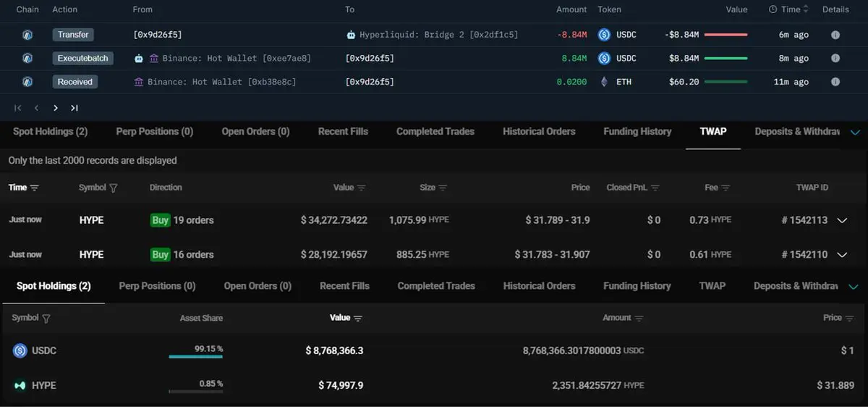Image resolution: width=868 pixels, height=407 pixels.
Task: Click Buy badge for 16 orders row
Action: click(x=160, y=255)
